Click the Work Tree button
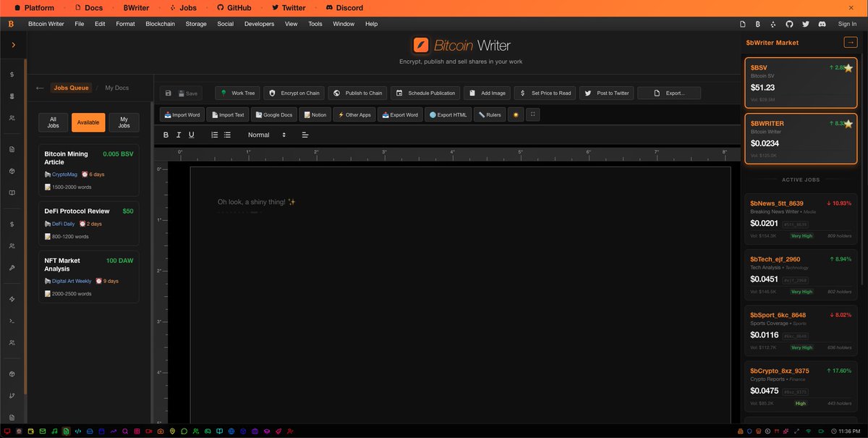Viewport: 868px width, 438px height. 237,93
